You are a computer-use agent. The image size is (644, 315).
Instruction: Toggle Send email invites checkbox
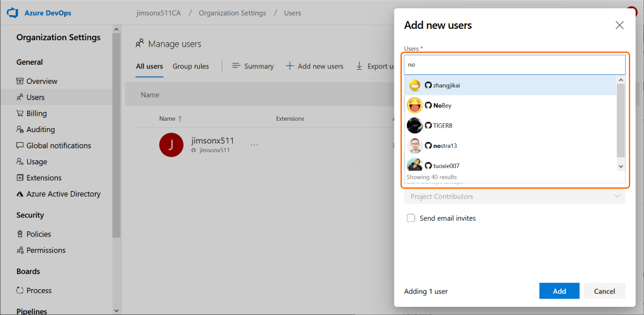(x=411, y=218)
